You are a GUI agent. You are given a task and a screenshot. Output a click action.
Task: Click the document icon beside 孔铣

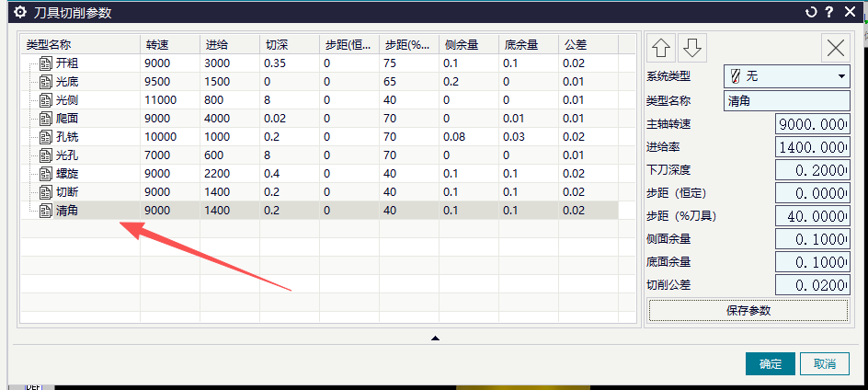point(45,136)
